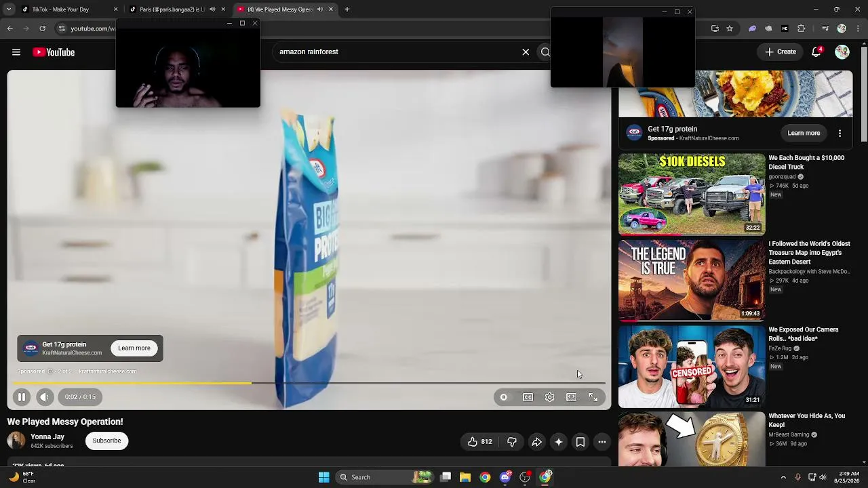
Task: Open more options on the Kraft ad card
Action: pyautogui.click(x=840, y=134)
